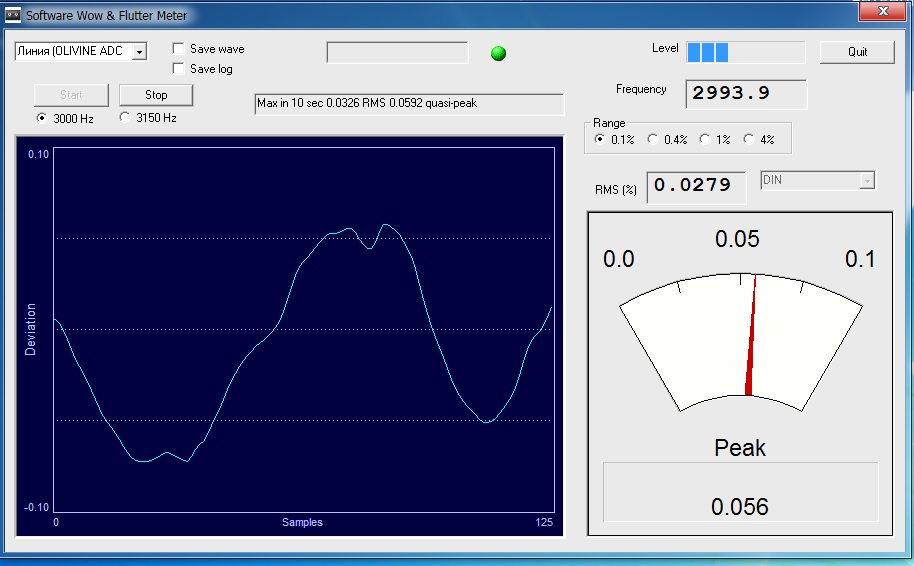
Task: Click the empty text field beside Save wave
Action: point(397,52)
